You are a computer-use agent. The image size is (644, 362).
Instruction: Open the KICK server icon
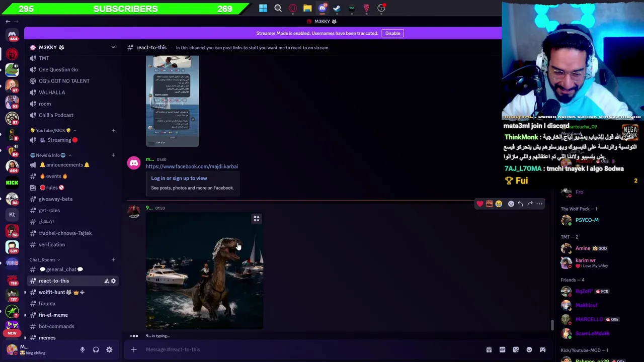coord(12,183)
